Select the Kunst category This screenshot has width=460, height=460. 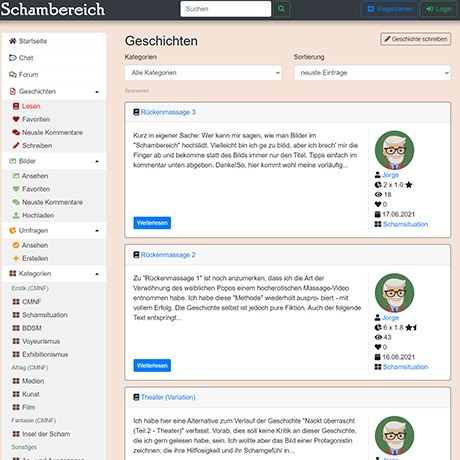click(26, 394)
